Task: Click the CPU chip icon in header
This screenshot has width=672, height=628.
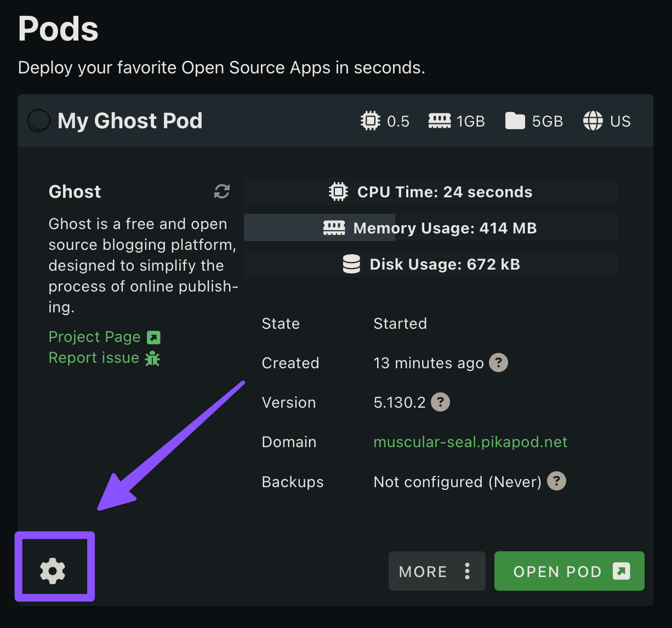Action: (x=371, y=121)
